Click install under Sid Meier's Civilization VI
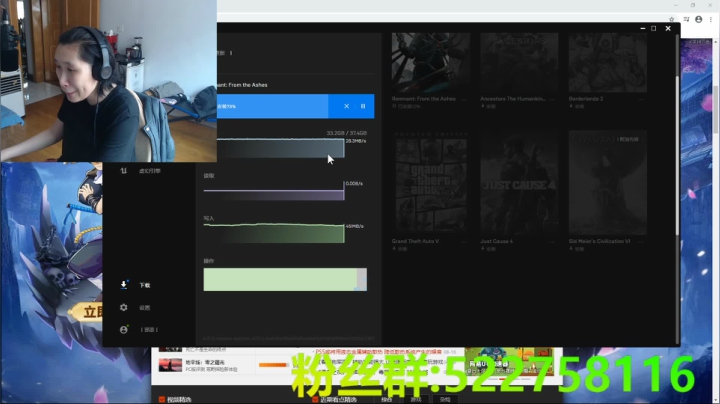This screenshot has width=720, height=404. 576,248
